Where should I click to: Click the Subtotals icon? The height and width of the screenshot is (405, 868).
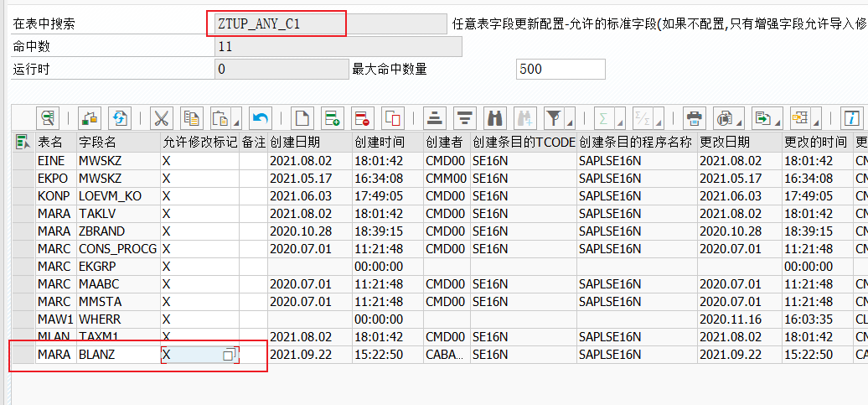coord(642,117)
